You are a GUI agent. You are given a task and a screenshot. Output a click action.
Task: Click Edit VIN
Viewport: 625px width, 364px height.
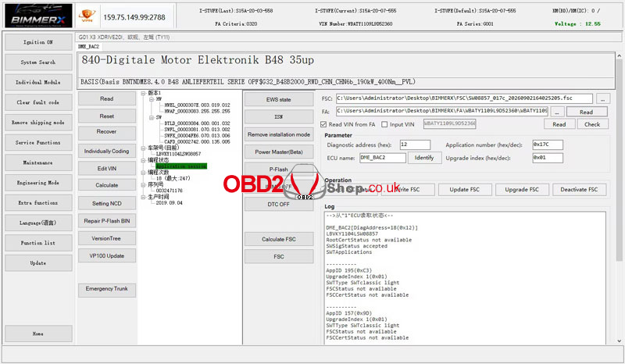click(x=107, y=168)
